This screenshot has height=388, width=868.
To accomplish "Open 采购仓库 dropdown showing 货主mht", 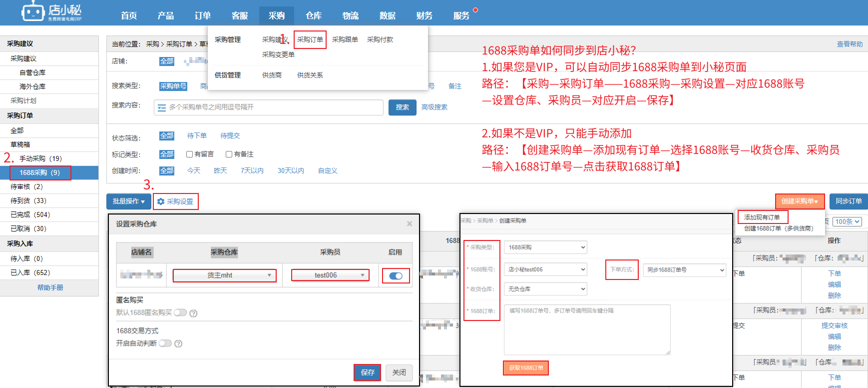I will click(x=225, y=275).
